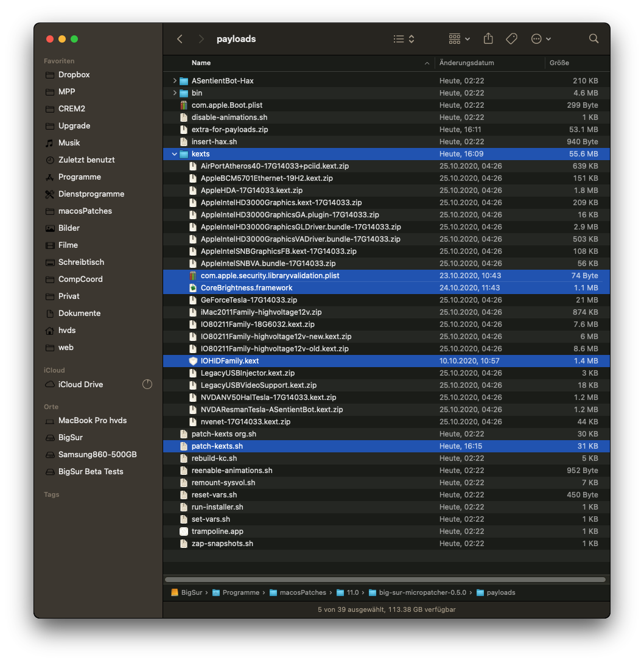Image resolution: width=644 pixels, height=663 pixels.
Task: Select CREM2 in the sidebar
Action: [x=71, y=108]
